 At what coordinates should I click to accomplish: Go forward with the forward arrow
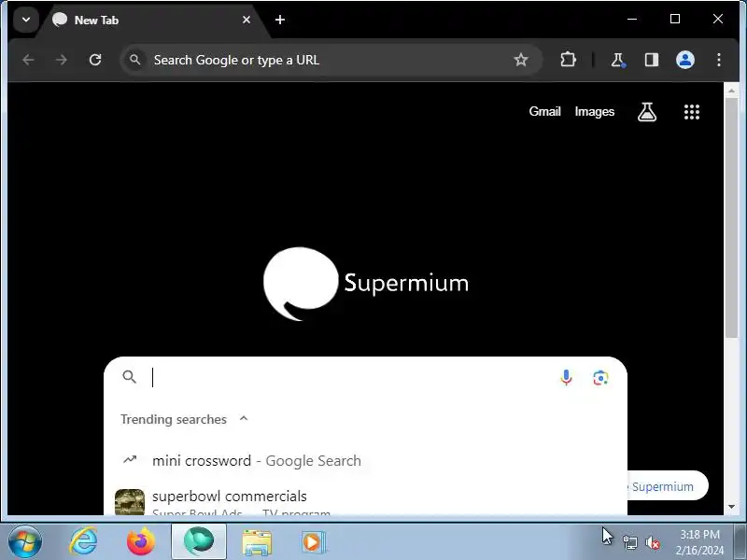62,60
